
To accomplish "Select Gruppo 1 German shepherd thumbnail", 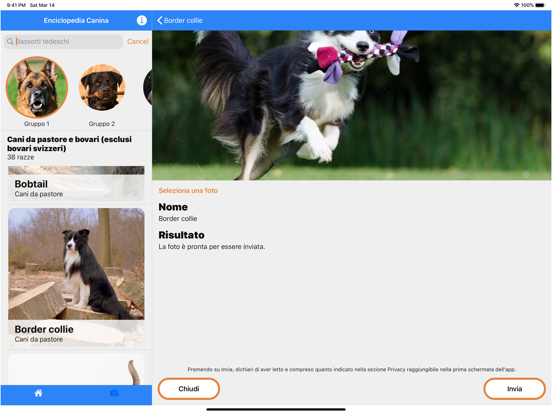I will [37, 87].
